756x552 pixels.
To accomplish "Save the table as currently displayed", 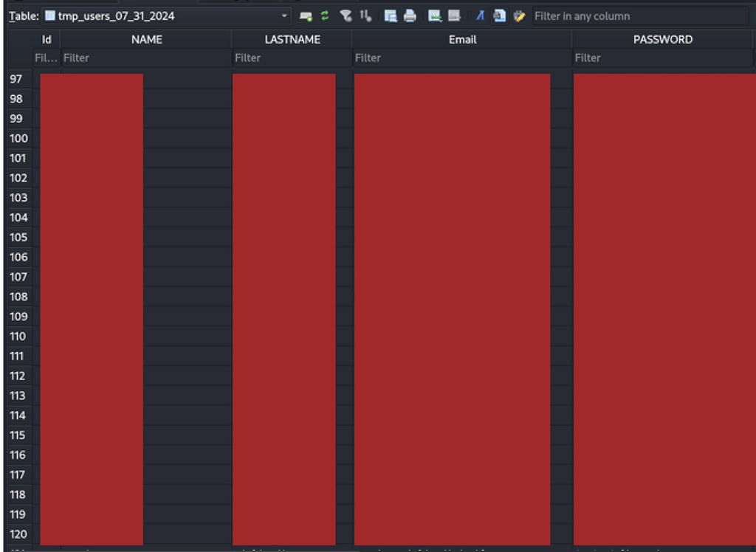I will coord(390,16).
